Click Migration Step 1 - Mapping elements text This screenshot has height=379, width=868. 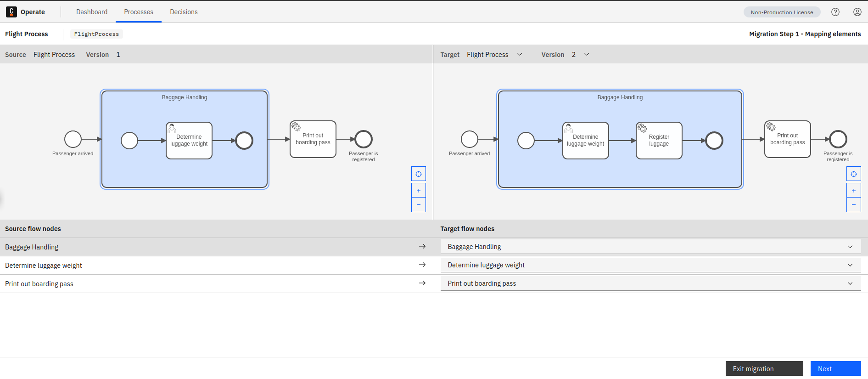click(x=805, y=34)
